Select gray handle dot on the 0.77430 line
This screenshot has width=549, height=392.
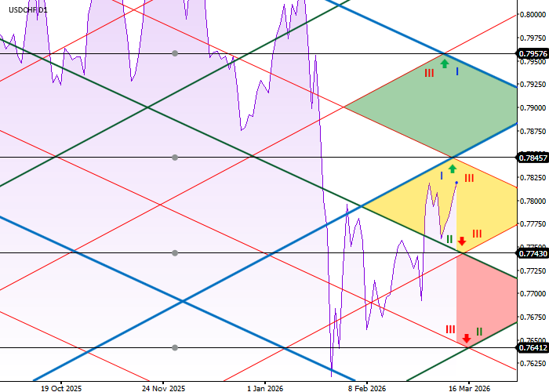(175, 253)
